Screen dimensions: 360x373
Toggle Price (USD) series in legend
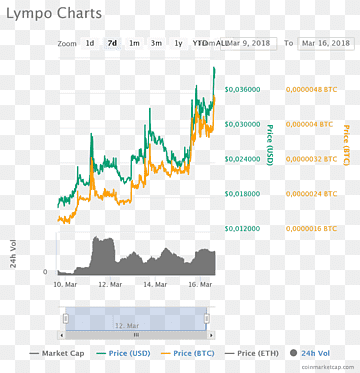click(123, 353)
